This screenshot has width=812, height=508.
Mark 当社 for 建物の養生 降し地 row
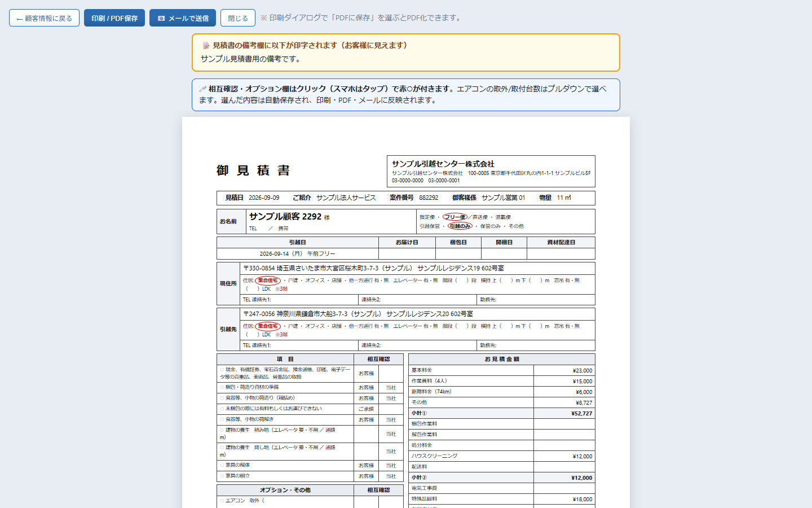391,451
